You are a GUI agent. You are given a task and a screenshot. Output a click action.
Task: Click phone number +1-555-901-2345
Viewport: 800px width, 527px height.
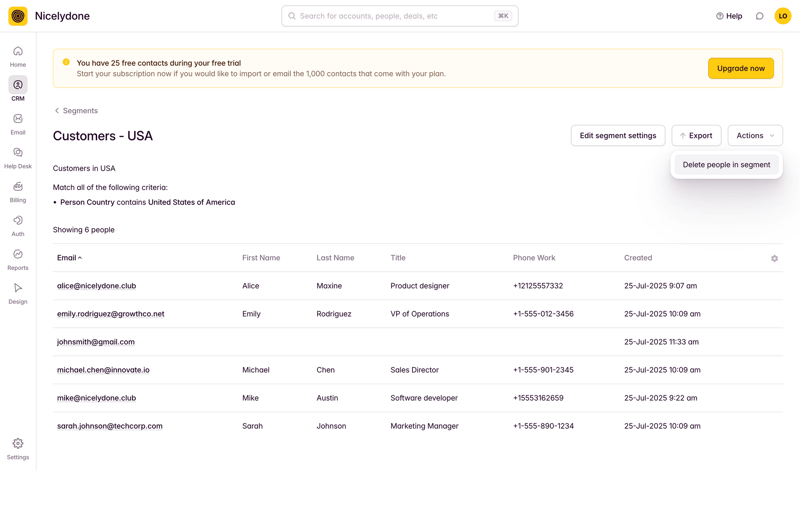point(543,370)
